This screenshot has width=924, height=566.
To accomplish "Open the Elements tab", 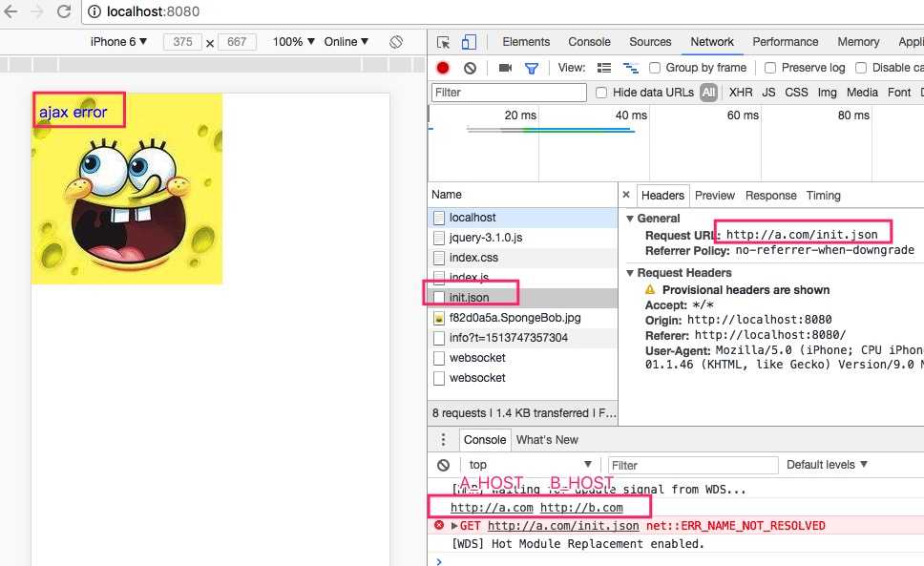I will pyautogui.click(x=526, y=42).
